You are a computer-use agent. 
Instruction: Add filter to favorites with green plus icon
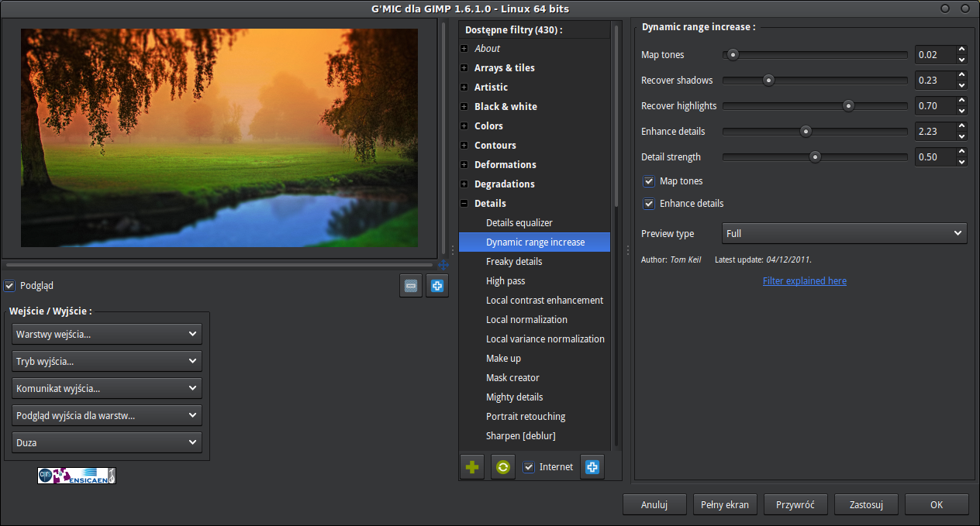tap(472, 466)
